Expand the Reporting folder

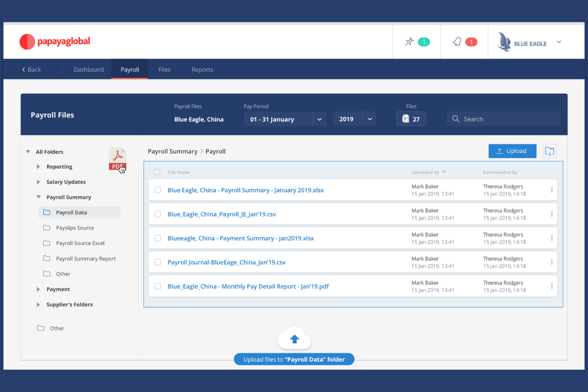pyautogui.click(x=38, y=166)
